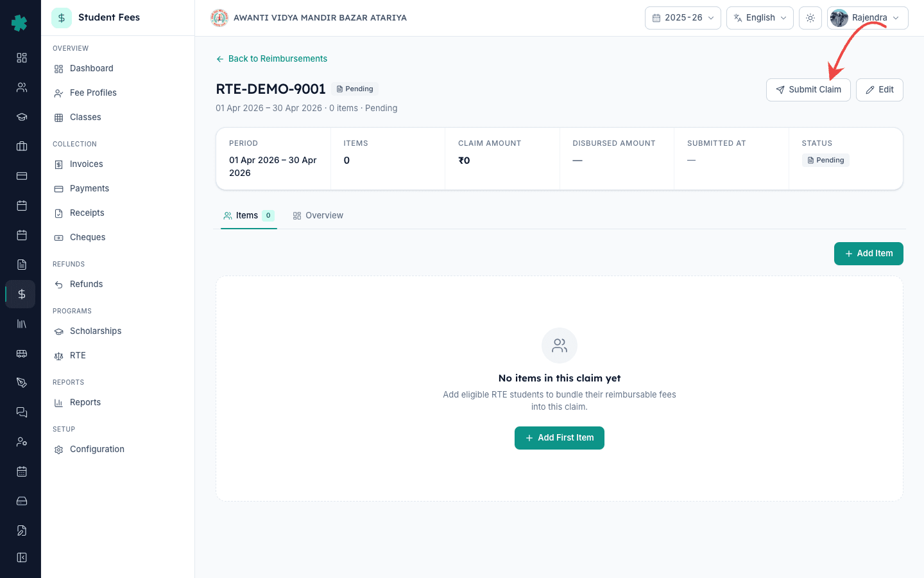
Task: Open Refunds in the sidebar
Action: click(117, 285)
